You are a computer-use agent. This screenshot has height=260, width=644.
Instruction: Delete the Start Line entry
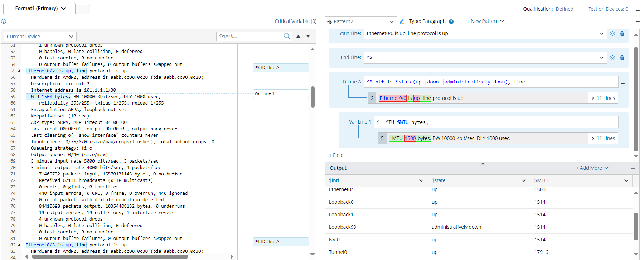(622, 34)
